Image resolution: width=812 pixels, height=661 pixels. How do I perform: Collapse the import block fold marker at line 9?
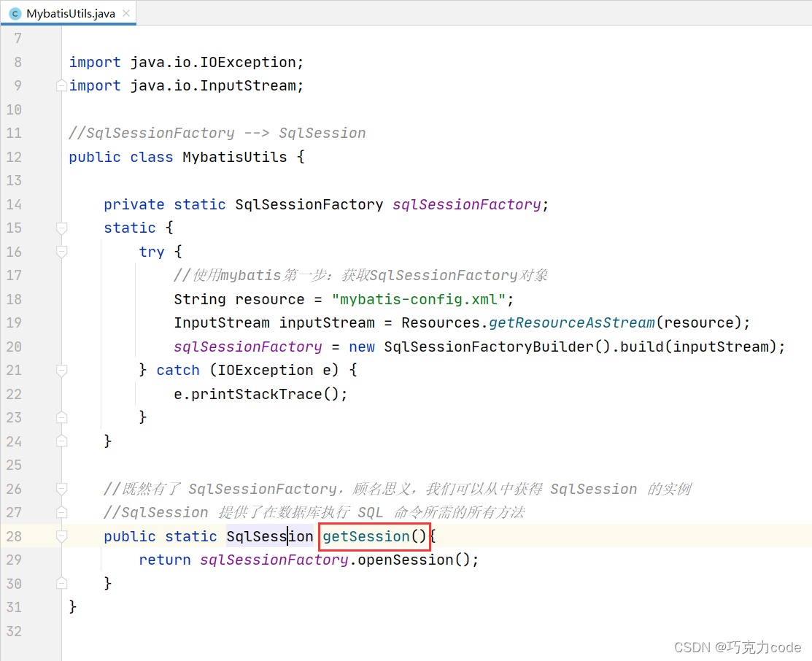coord(61,85)
